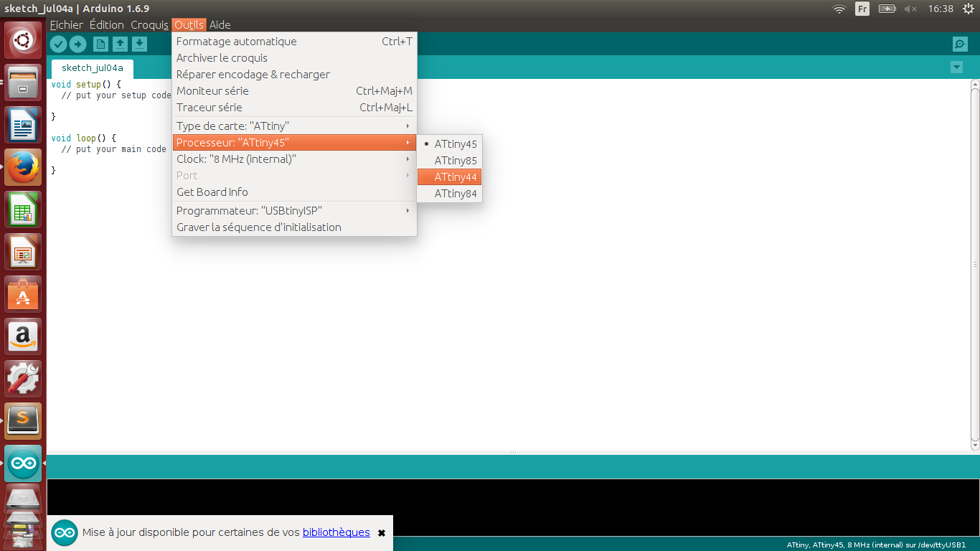Launch Firefox from the dock
The height and width of the screenshot is (551, 980).
[24, 167]
